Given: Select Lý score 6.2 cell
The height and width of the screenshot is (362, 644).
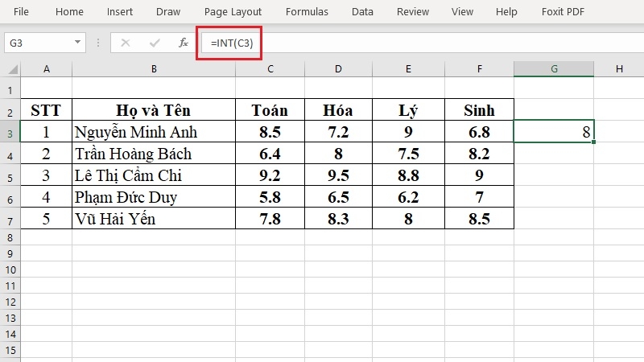Looking at the screenshot, I should coord(408,196).
